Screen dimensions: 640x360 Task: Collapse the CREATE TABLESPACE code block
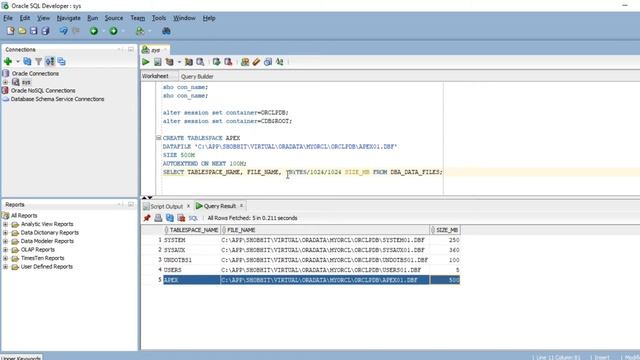click(158, 138)
